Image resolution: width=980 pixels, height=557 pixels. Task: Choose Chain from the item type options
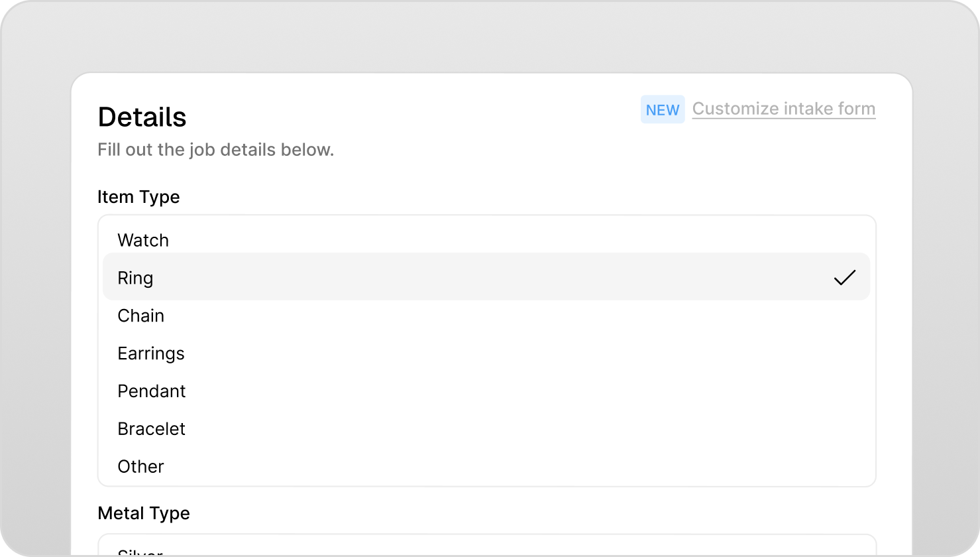[140, 316]
